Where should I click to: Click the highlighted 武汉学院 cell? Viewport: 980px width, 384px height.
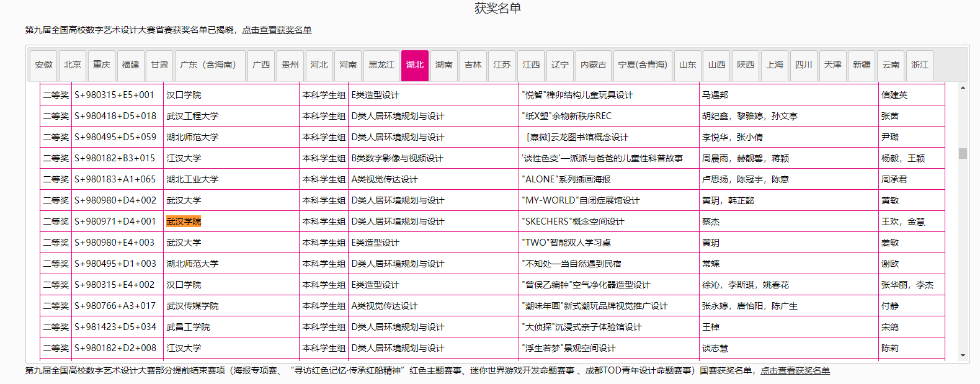[x=184, y=221]
